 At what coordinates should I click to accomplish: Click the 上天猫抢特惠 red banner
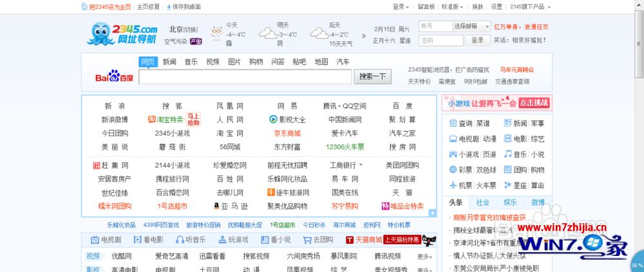[x=402, y=240]
